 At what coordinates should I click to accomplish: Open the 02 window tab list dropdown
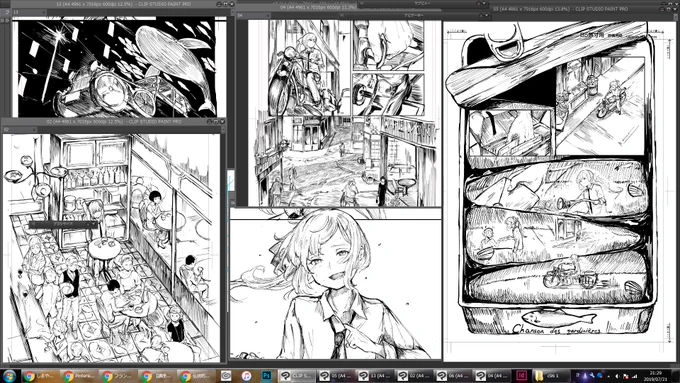tap(223, 129)
